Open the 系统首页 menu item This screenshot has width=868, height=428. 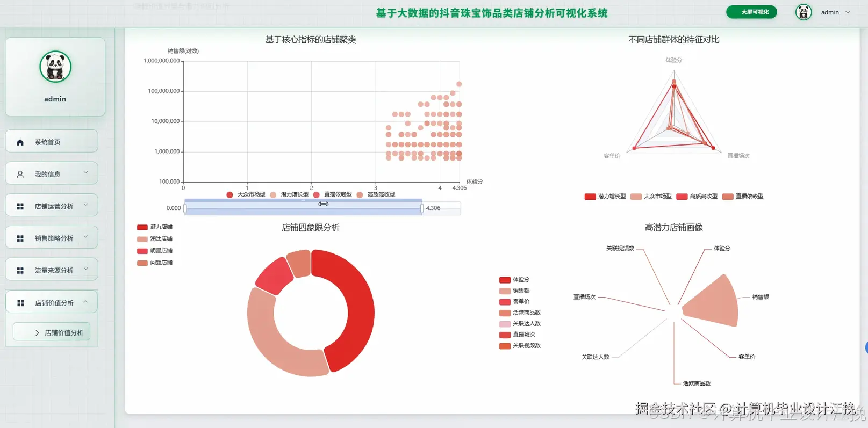tap(52, 142)
